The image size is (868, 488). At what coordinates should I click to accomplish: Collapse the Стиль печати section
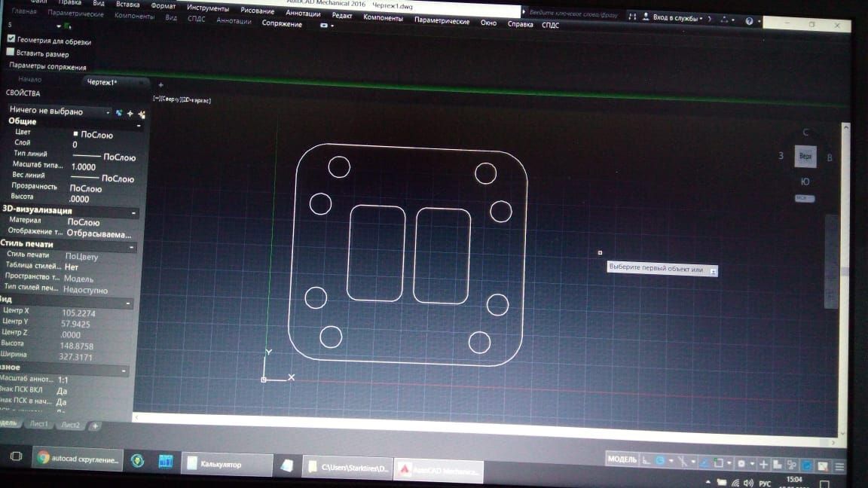coord(131,247)
